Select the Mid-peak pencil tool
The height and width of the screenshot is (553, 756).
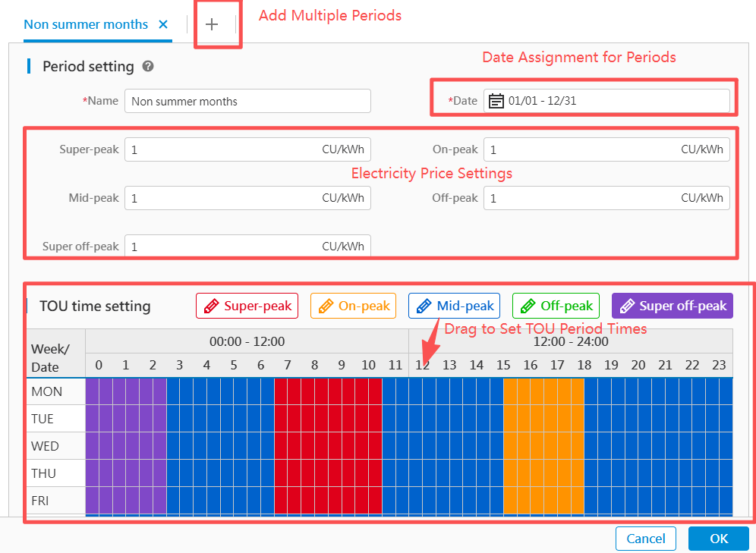coord(454,306)
